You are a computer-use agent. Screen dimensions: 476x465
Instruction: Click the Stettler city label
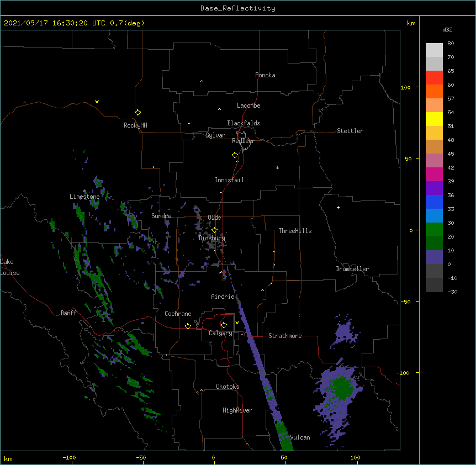pyautogui.click(x=350, y=131)
